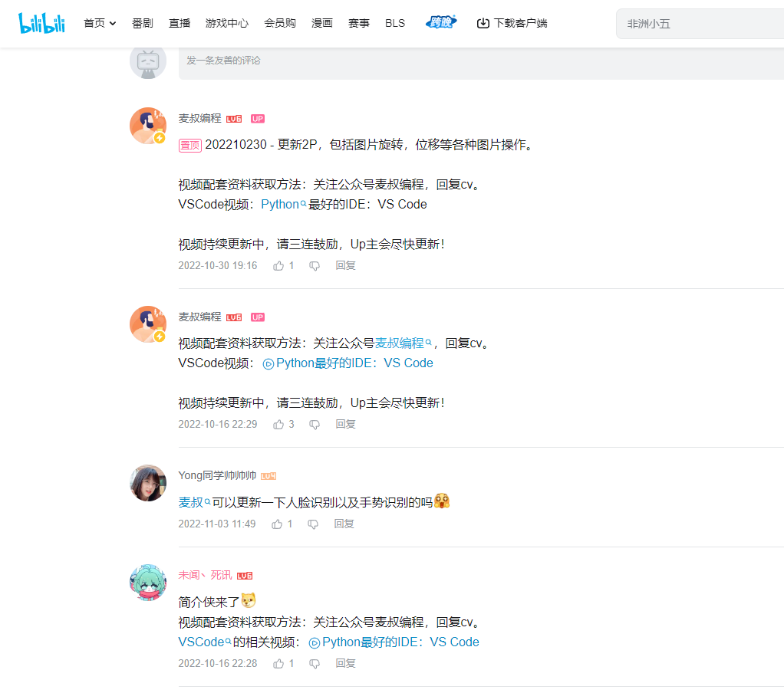Screen dimensions: 784x693
Task: Like 未闻、死讯's comment
Action: click(x=279, y=662)
